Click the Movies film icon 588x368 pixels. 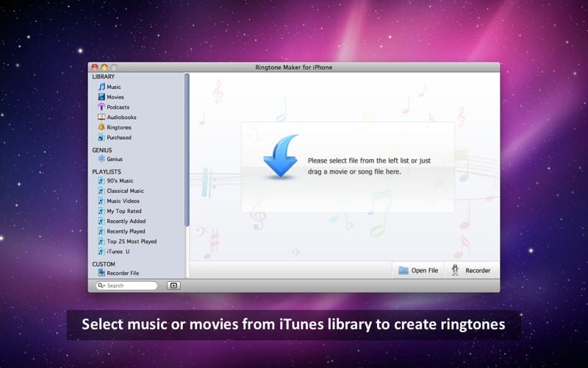[101, 97]
